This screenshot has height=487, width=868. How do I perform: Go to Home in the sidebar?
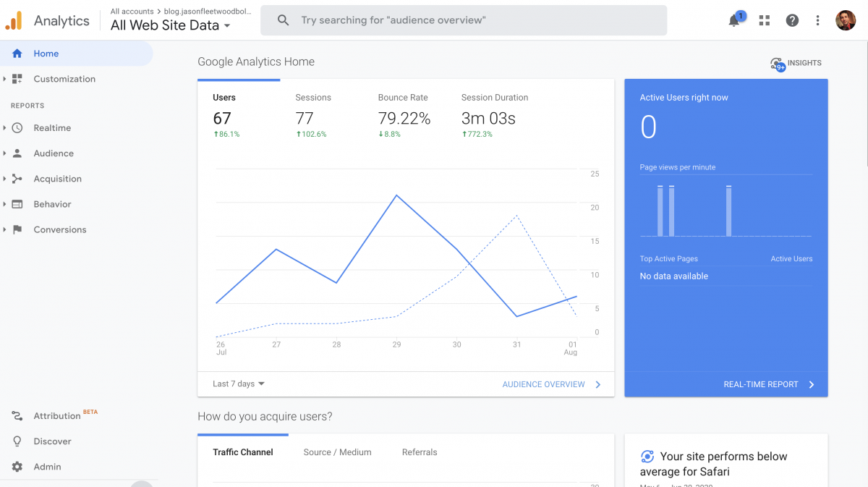pos(77,54)
